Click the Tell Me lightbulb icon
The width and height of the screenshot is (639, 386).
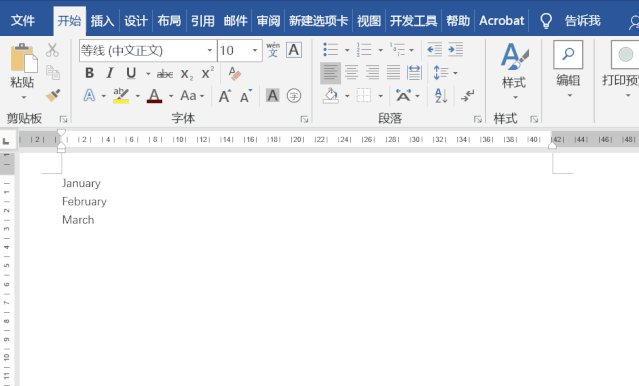coord(546,20)
